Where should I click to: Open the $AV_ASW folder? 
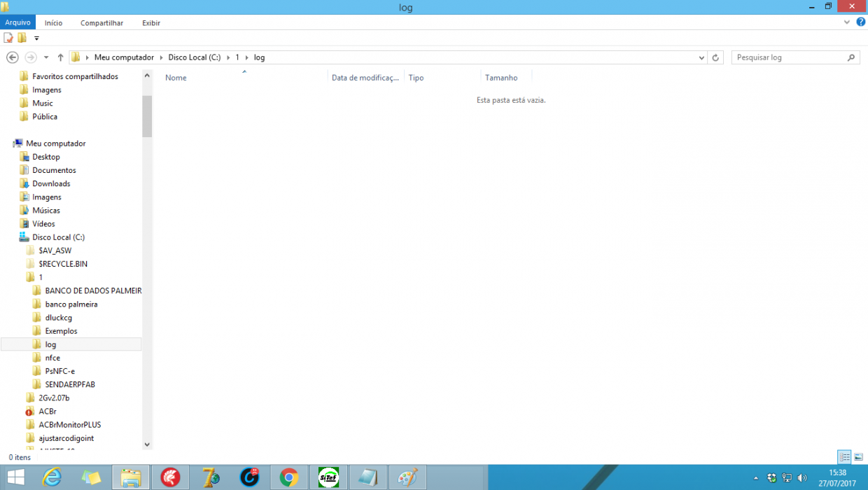point(55,251)
